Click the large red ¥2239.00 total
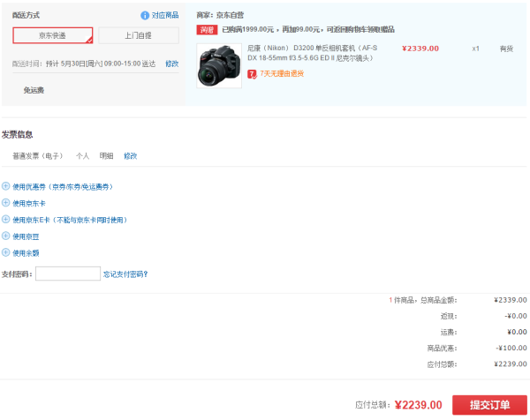 tap(419, 405)
